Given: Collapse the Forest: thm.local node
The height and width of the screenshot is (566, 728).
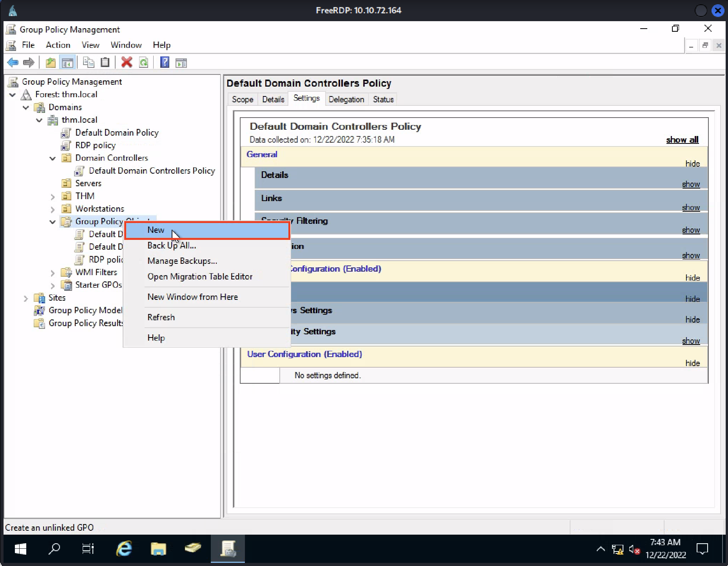Looking at the screenshot, I should coord(13,95).
